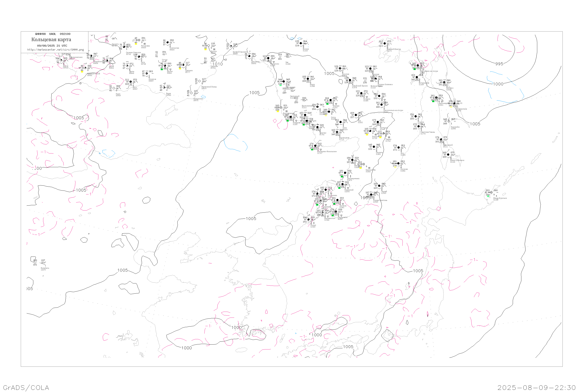Click the Сосново station filled circle
The height and width of the screenshot is (392, 588).
(x=398, y=163)
